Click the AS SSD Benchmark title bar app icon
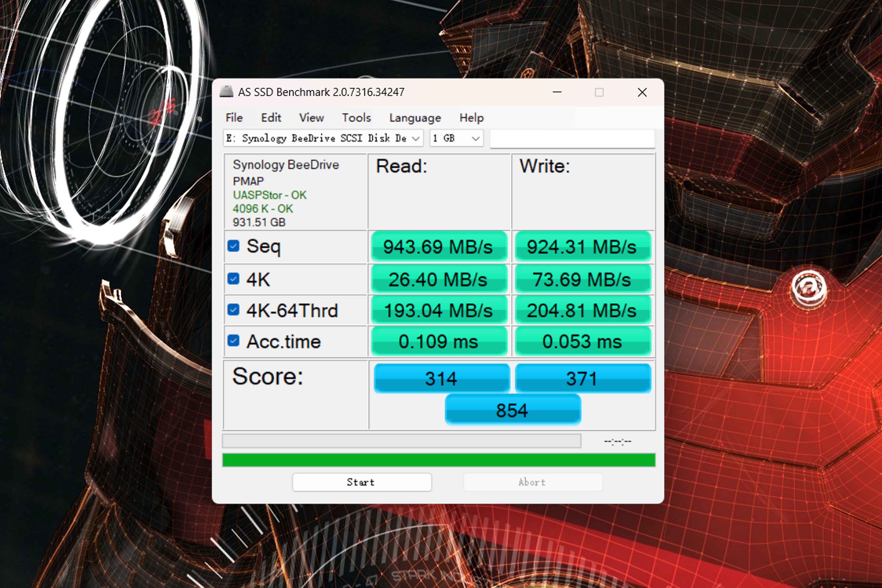The image size is (882, 588). point(226,92)
